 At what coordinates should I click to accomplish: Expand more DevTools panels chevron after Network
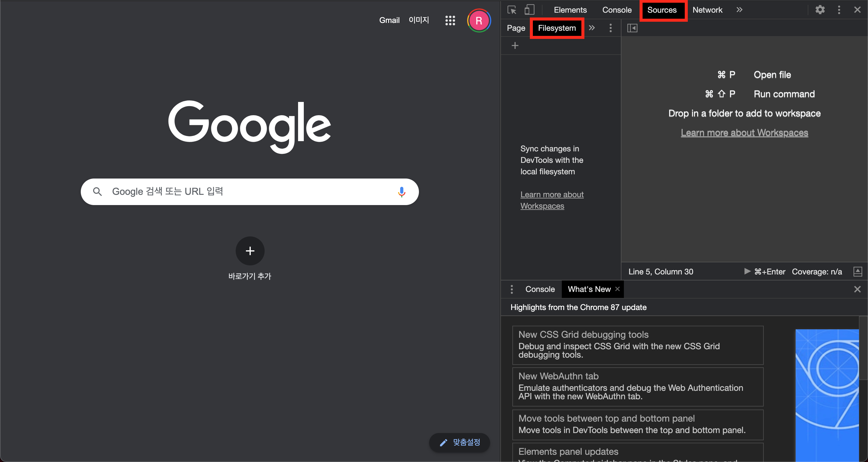[x=739, y=10]
